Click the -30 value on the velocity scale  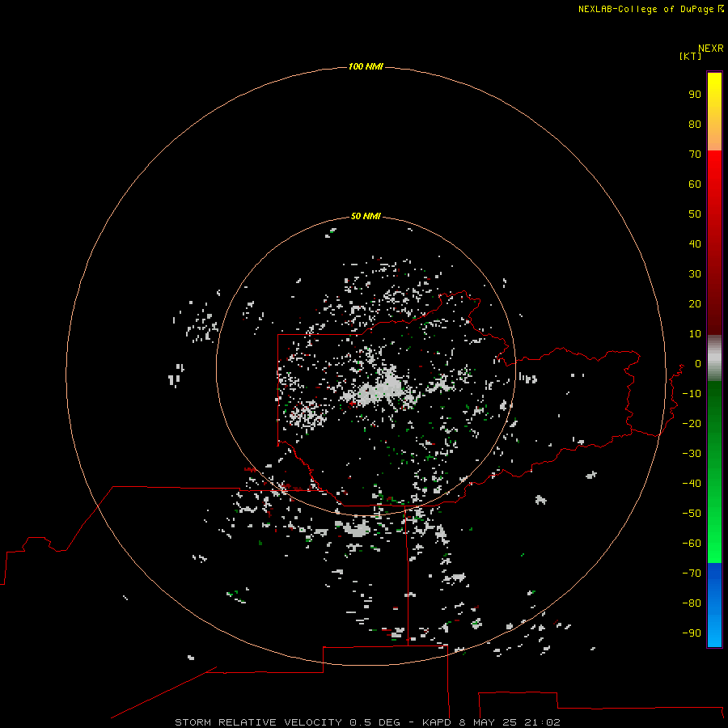(692, 454)
